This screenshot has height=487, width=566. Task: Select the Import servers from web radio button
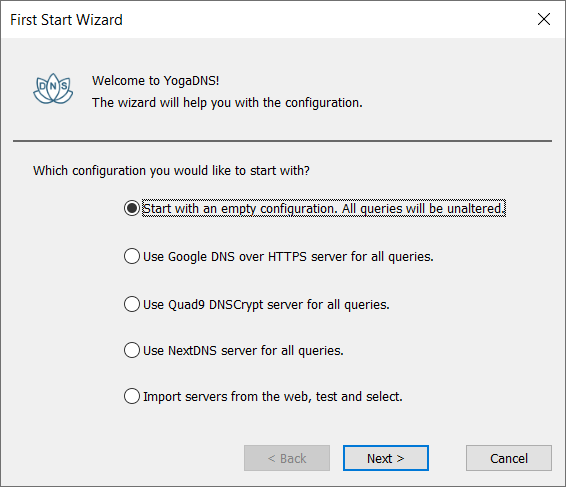coord(132,396)
